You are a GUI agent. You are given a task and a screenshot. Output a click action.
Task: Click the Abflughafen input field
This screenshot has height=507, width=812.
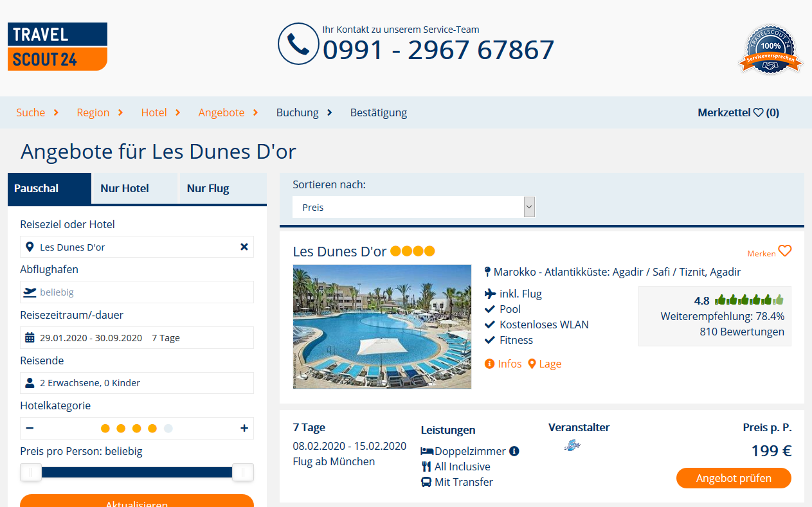click(137, 292)
